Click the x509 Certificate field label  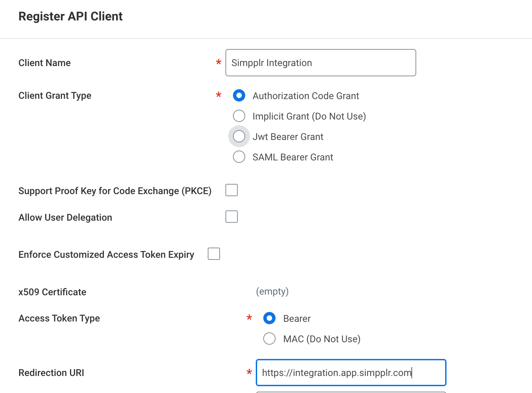point(52,292)
